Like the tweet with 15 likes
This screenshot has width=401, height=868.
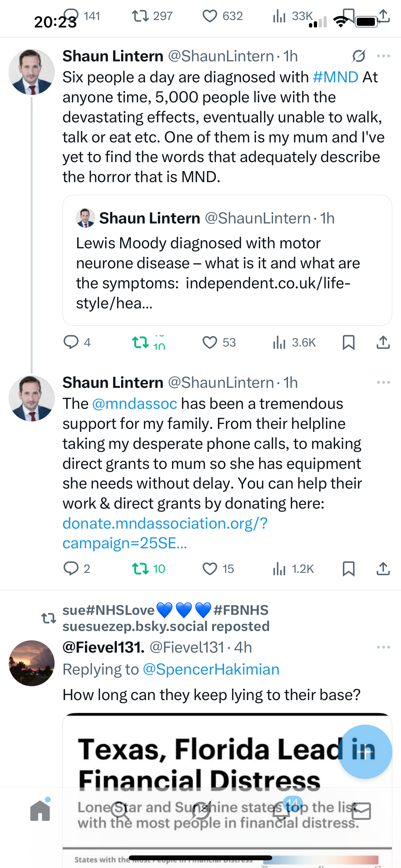click(x=210, y=569)
